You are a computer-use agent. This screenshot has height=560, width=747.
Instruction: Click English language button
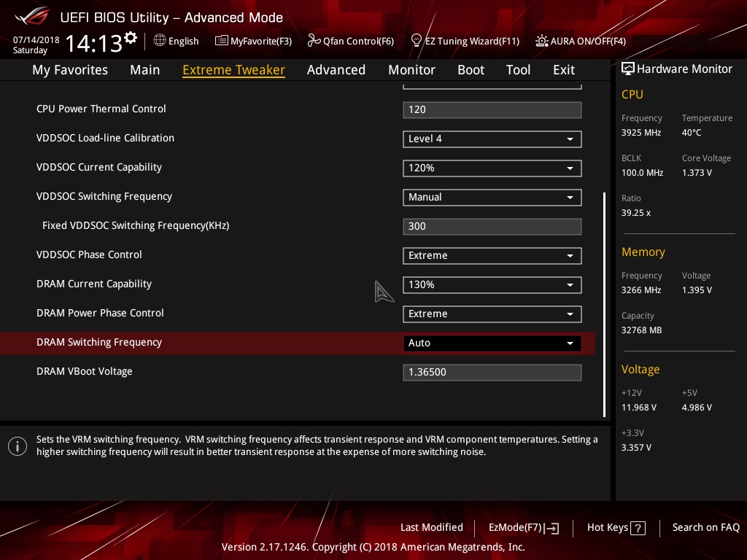tap(177, 41)
